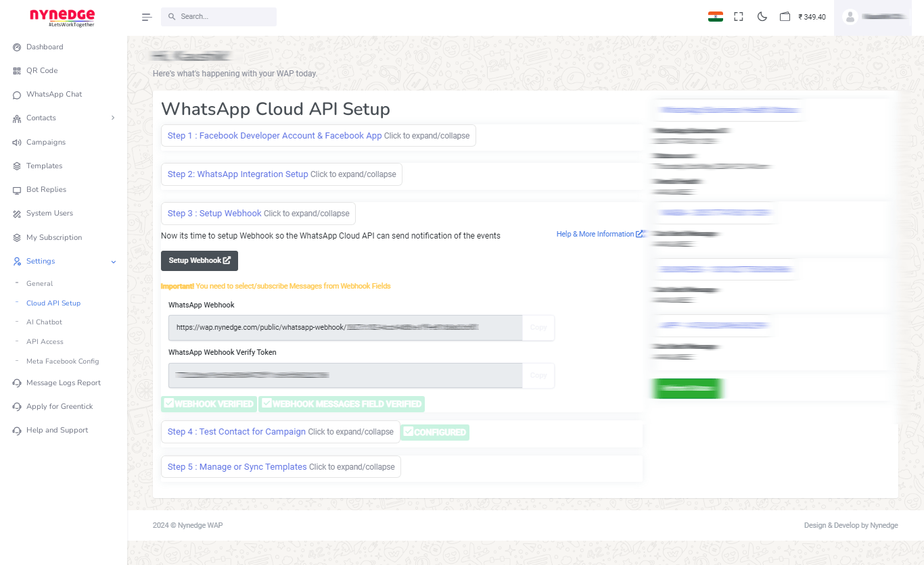Copy the WhatsApp Webhook URL
Image resolution: width=924 pixels, height=565 pixels.
[538, 328]
